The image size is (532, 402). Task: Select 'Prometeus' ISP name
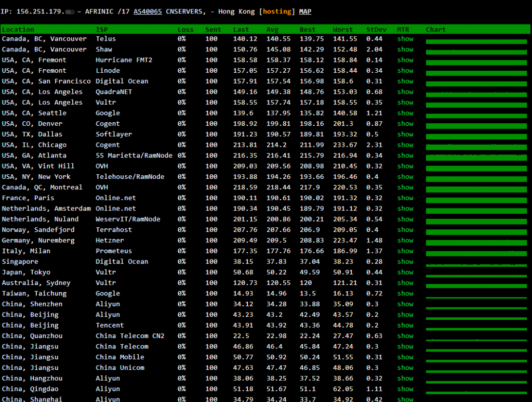114,251
